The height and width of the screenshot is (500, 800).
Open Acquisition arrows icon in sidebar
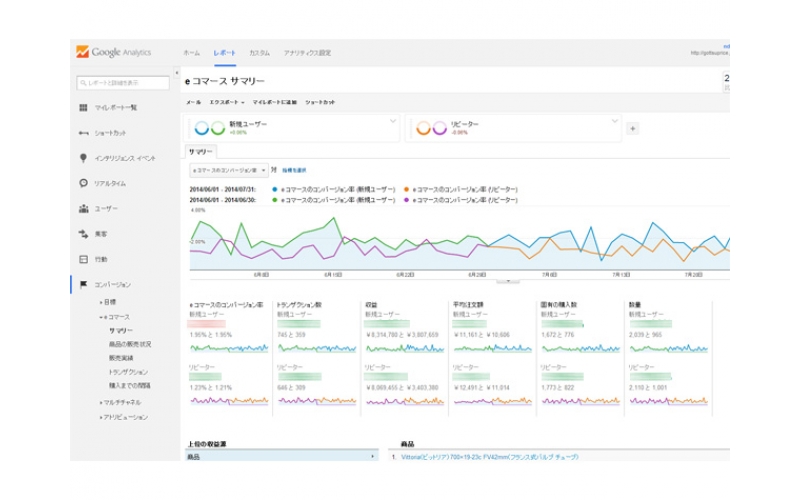[83, 234]
